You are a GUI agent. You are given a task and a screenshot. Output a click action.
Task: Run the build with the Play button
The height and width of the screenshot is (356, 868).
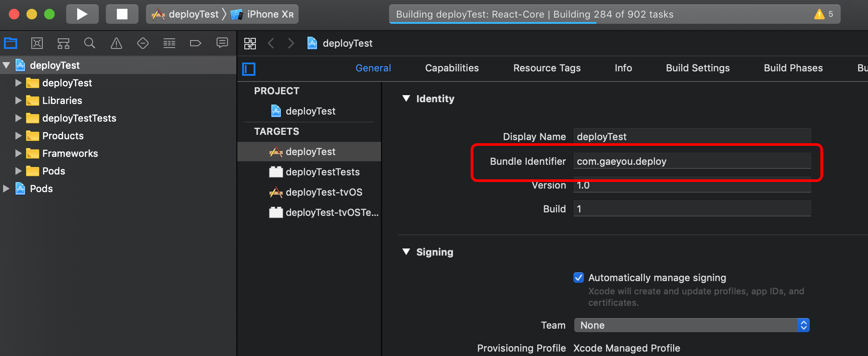82,14
